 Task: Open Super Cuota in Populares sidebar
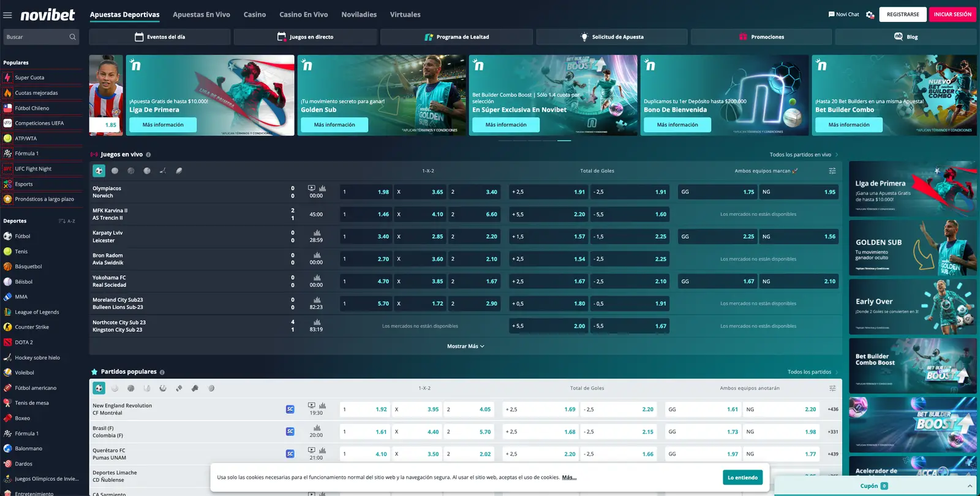pos(42,78)
